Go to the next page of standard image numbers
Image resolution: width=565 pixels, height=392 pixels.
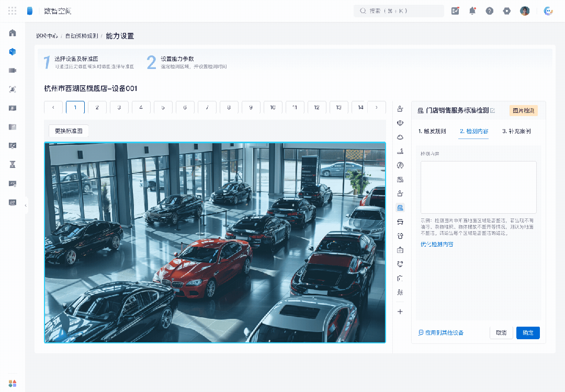(377, 107)
